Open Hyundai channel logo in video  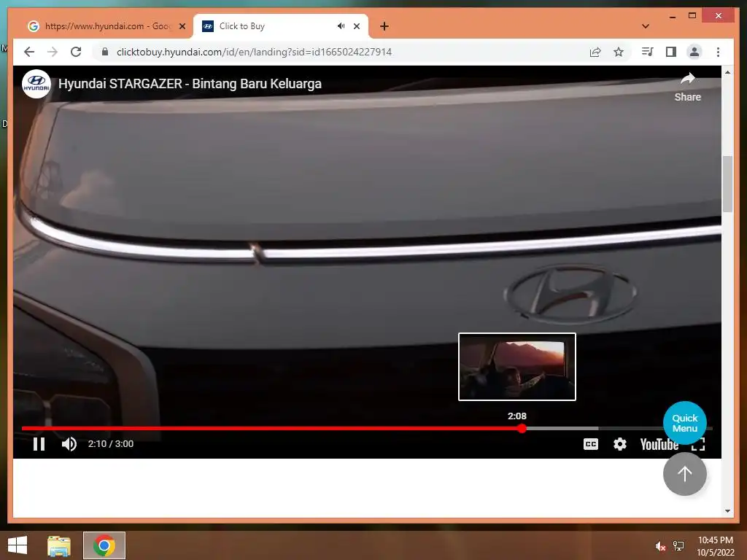(x=36, y=84)
